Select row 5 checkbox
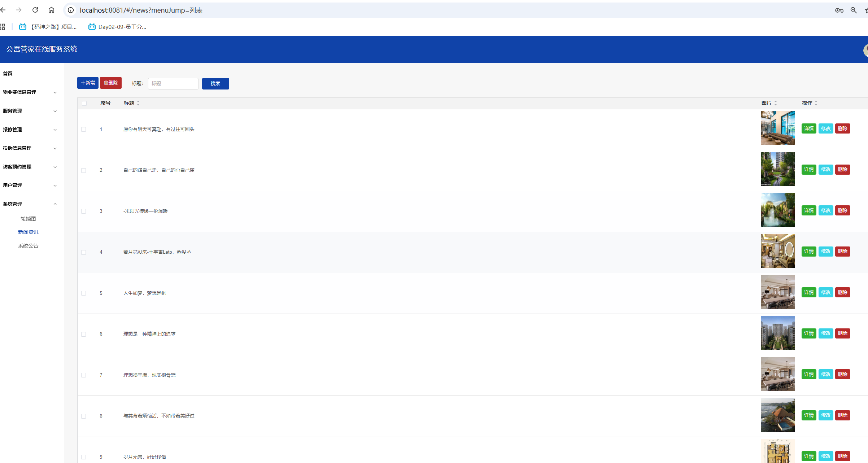 pyautogui.click(x=83, y=293)
